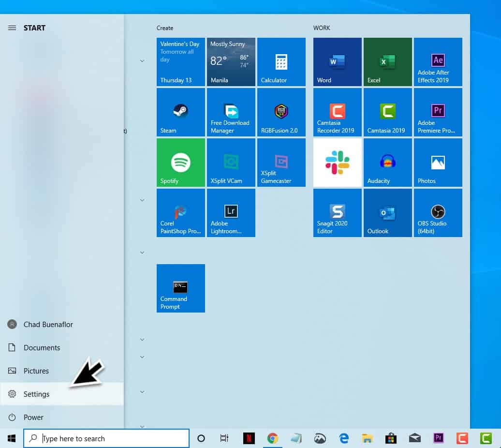
Task: Launch Microsoft Edge from taskbar
Action: pos(344,438)
